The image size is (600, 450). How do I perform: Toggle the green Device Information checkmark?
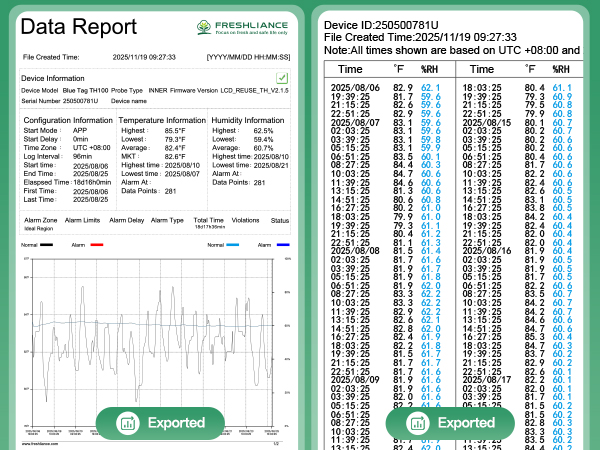pyautogui.click(x=282, y=77)
